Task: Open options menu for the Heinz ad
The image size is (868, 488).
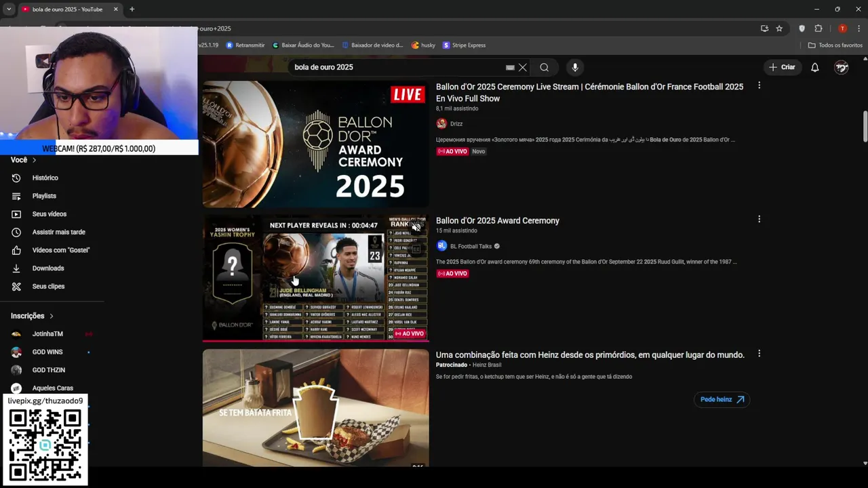Action: (759, 353)
